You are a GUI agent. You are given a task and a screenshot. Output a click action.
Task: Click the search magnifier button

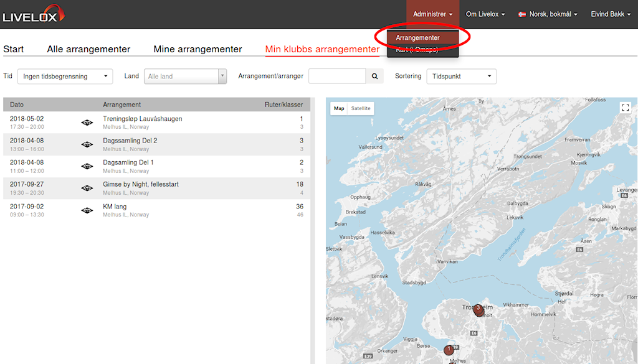(374, 76)
